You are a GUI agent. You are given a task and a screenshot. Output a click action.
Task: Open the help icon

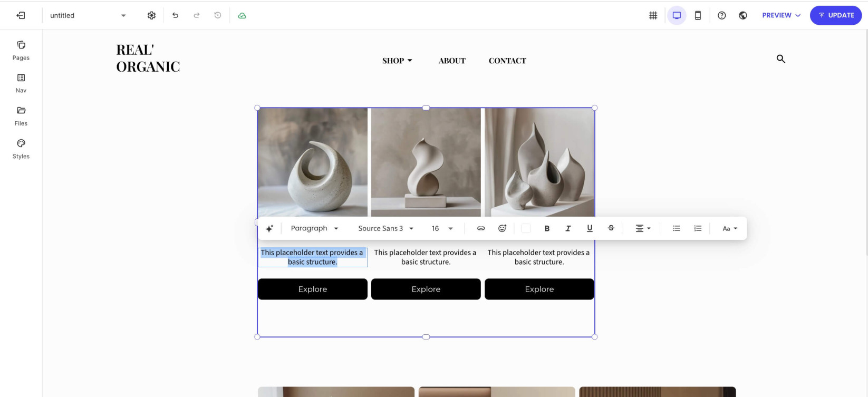tap(721, 15)
